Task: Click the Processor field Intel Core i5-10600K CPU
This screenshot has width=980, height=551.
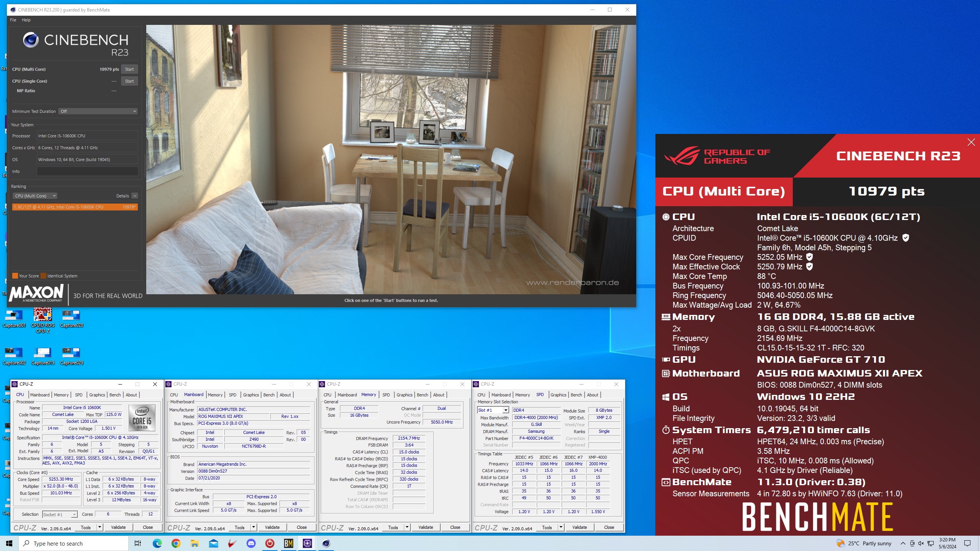Action: click(87, 136)
